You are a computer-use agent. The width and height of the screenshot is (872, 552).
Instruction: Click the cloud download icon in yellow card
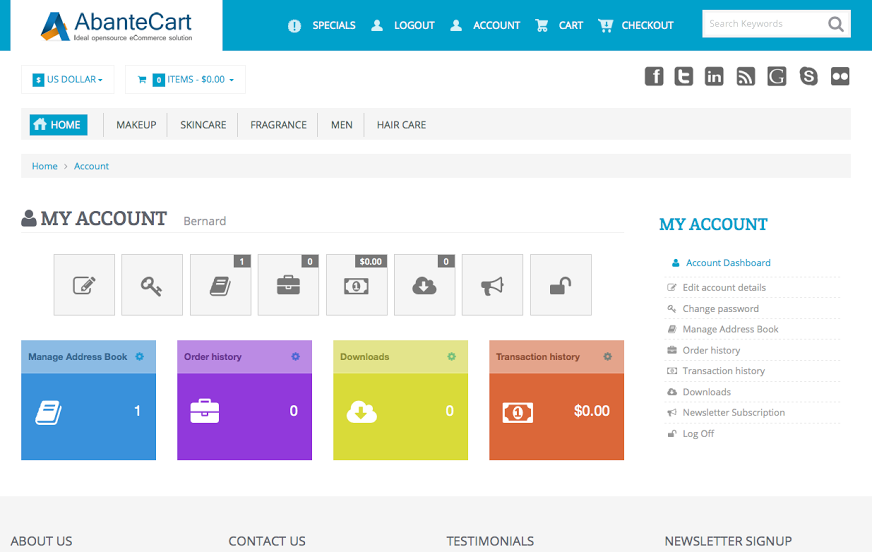(361, 412)
